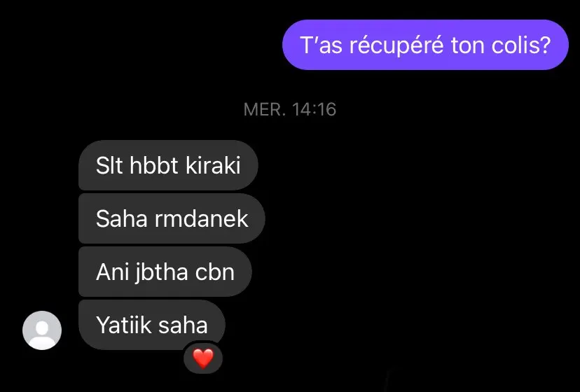Click the word "jbtha" in the third reply
This screenshot has height=392, width=580.
coord(162,273)
